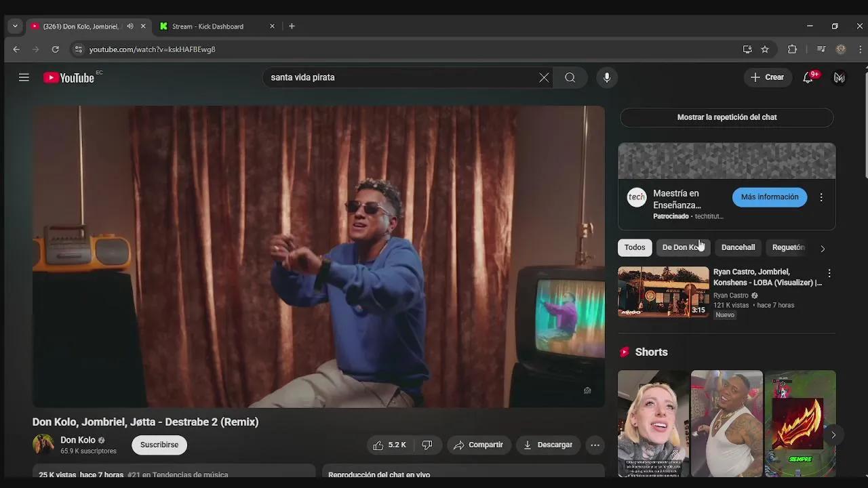Open the YouTube hamburger guide menu
This screenshot has height=488, width=868.
(24, 77)
